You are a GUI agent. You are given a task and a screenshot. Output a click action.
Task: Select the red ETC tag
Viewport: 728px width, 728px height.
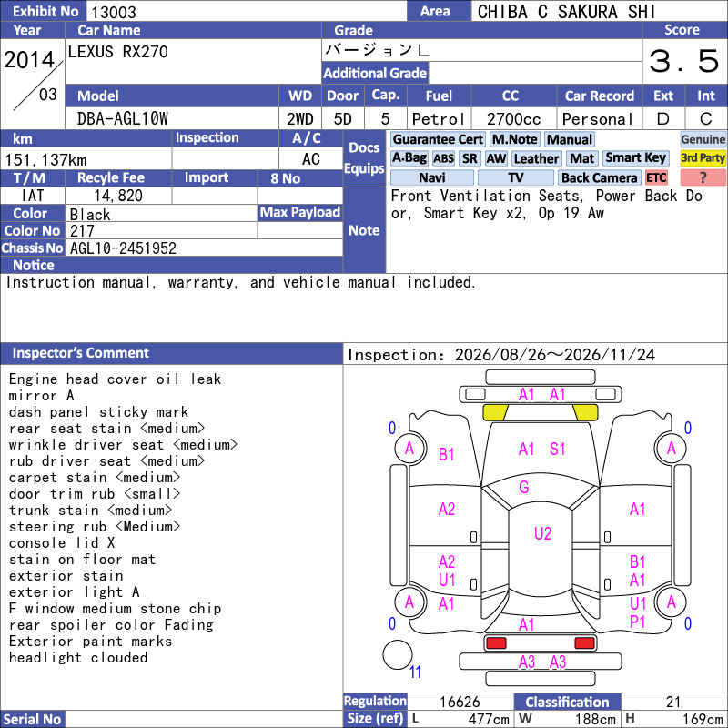coord(656,177)
